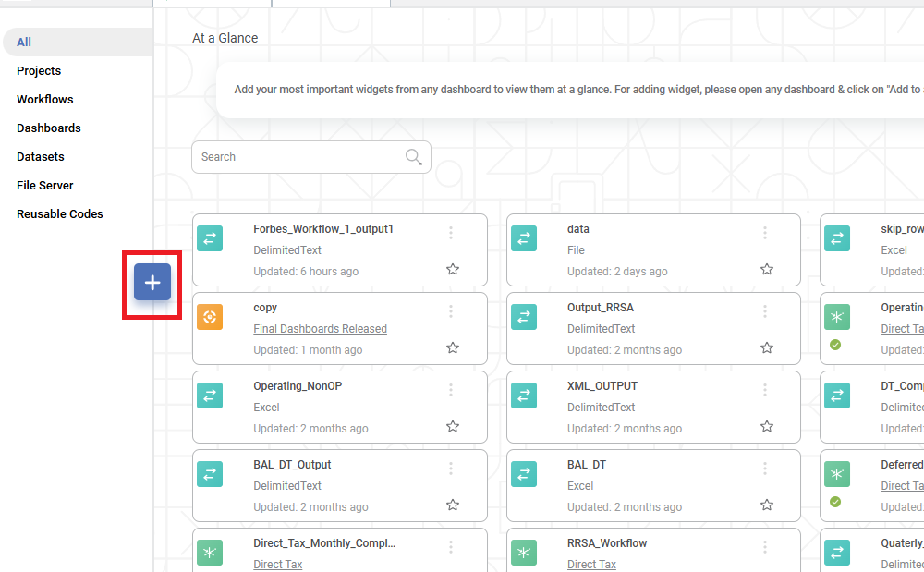Screen dimensions: 924x572
Task: Click dataset icon on Forbes_Workflow_1_output1 card
Action: tap(210, 238)
